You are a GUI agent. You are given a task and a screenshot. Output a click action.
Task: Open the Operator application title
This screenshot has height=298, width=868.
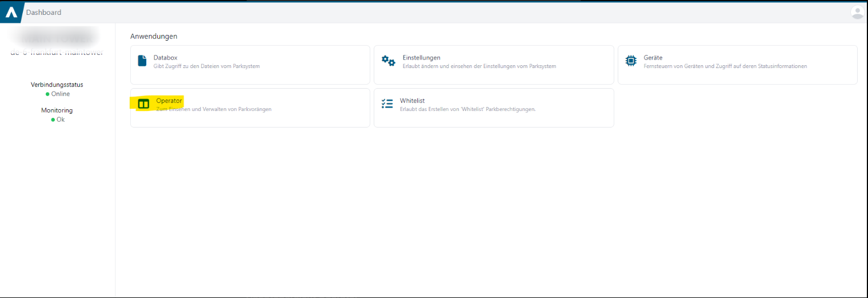[x=169, y=101]
